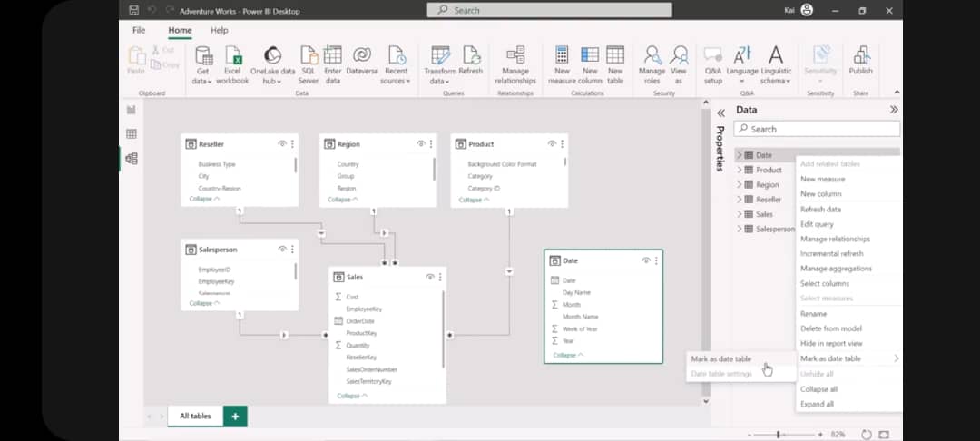The height and width of the screenshot is (441, 980).
Task: Open the OneLake data hub
Action: [x=272, y=65]
